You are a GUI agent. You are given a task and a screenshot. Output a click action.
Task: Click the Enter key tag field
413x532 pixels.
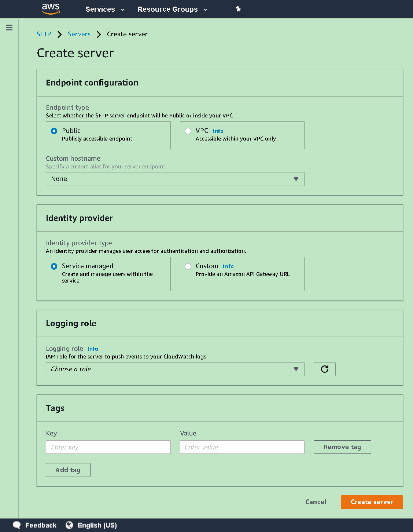[x=108, y=447]
